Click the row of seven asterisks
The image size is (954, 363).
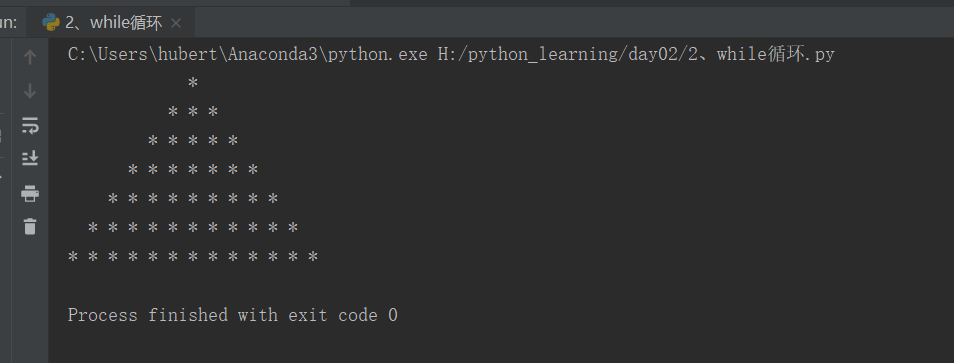pyautogui.click(x=193, y=170)
